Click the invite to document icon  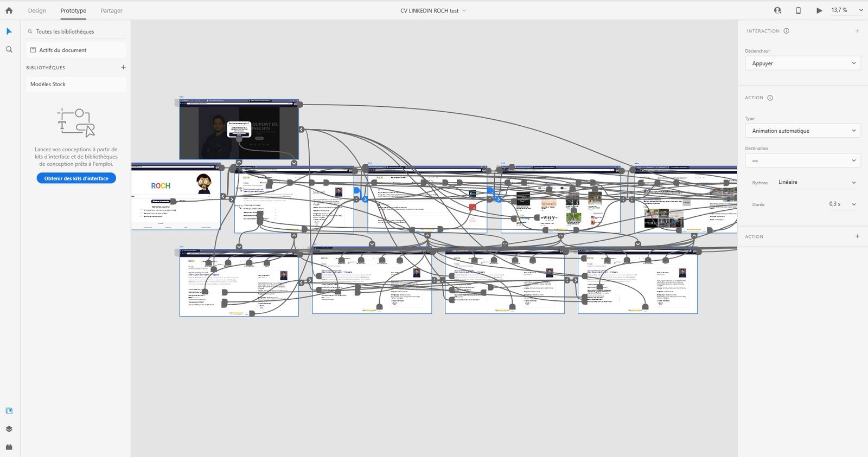coord(777,10)
